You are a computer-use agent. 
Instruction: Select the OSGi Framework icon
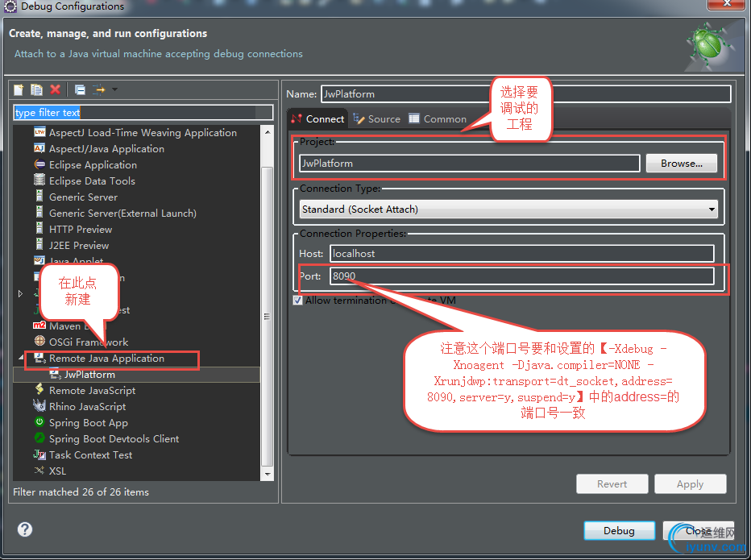[39, 341]
